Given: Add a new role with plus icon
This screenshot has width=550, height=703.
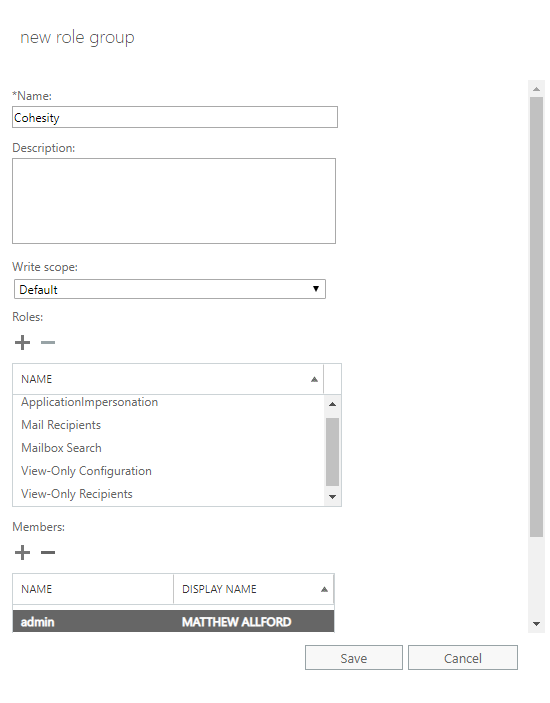Looking at the screenshot, I should point(22,343).
